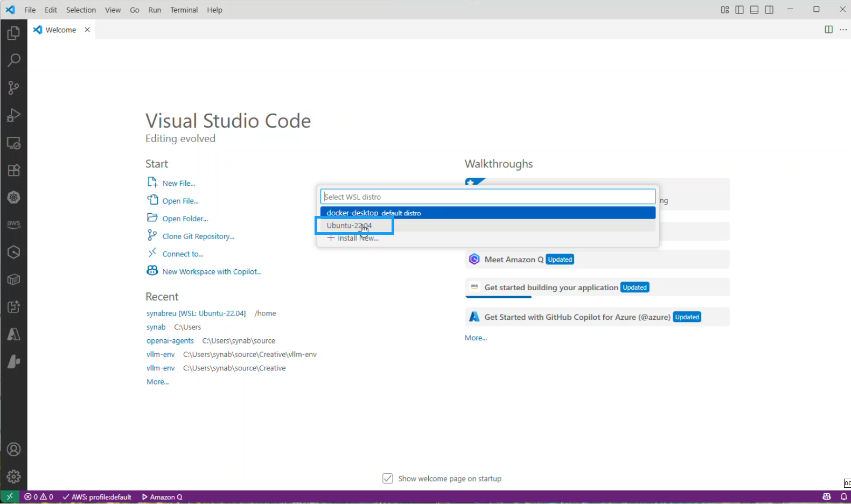Open the Run and Debug view
The width and height of the screenshot is (851, 504).
(x=13, y=115)
